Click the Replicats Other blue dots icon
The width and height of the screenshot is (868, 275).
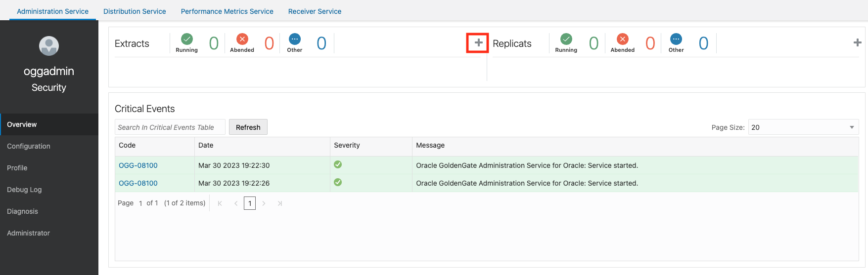(676, 39)
